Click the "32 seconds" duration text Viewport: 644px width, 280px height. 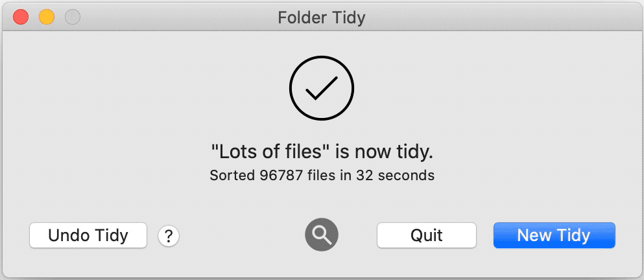click(x=395, y=176)
